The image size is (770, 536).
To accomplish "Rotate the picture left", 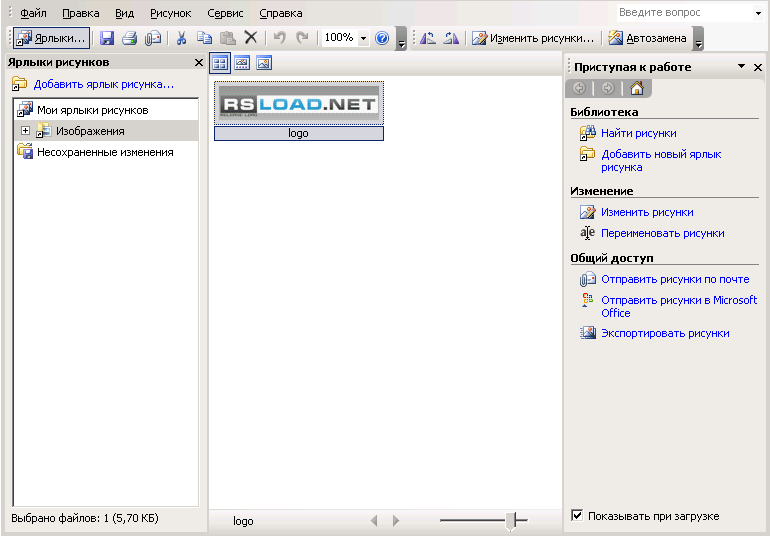I will pos(428,38).
